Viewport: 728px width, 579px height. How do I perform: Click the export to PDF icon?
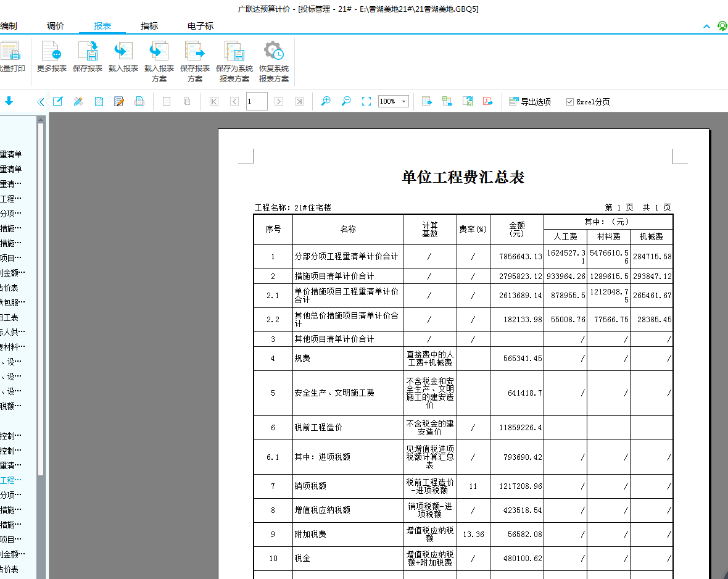click(487, 101)
